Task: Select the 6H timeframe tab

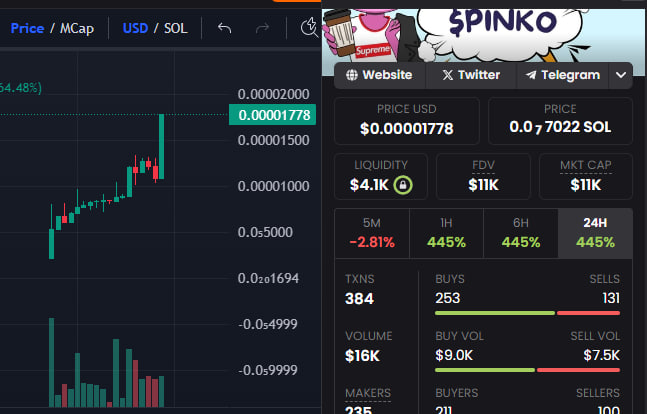Action: click(x=521, y=233)
